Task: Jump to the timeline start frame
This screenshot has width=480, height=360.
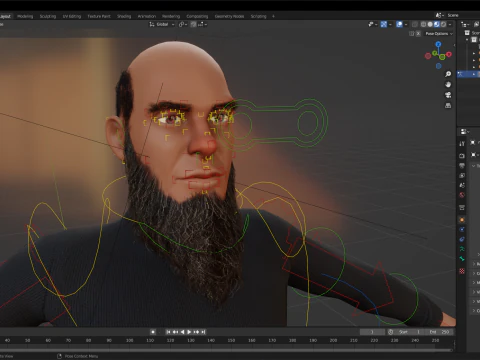Action: (168, 332)
